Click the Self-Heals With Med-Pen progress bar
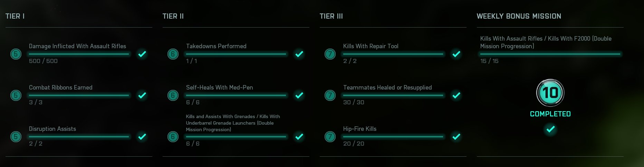644x167 pixels. 236,95
